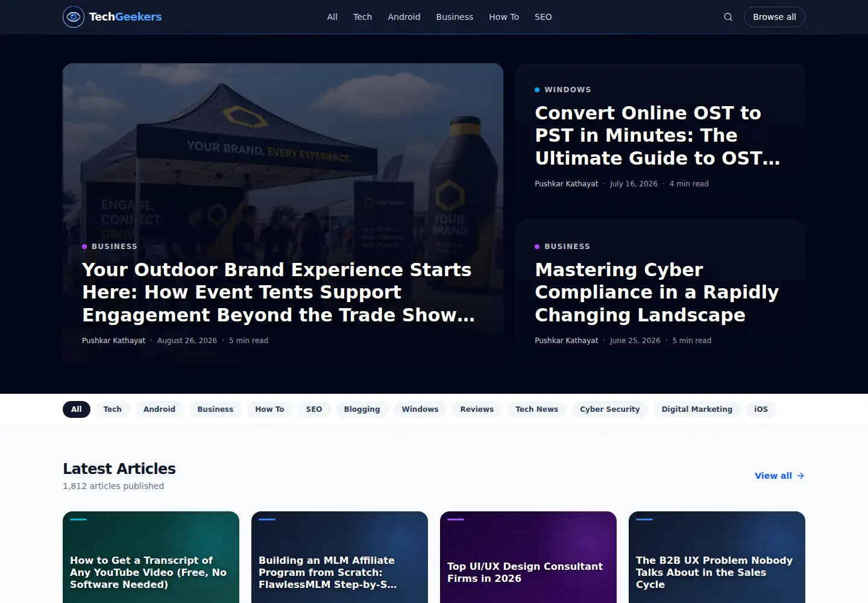
Task: Filter articles by the Business pill
Action: pos(215,409)
